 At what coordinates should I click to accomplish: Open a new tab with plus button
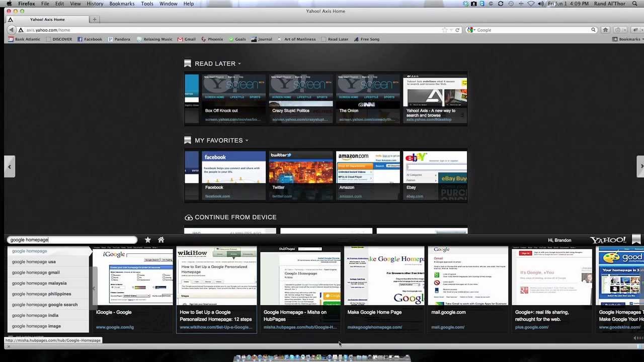94,20
